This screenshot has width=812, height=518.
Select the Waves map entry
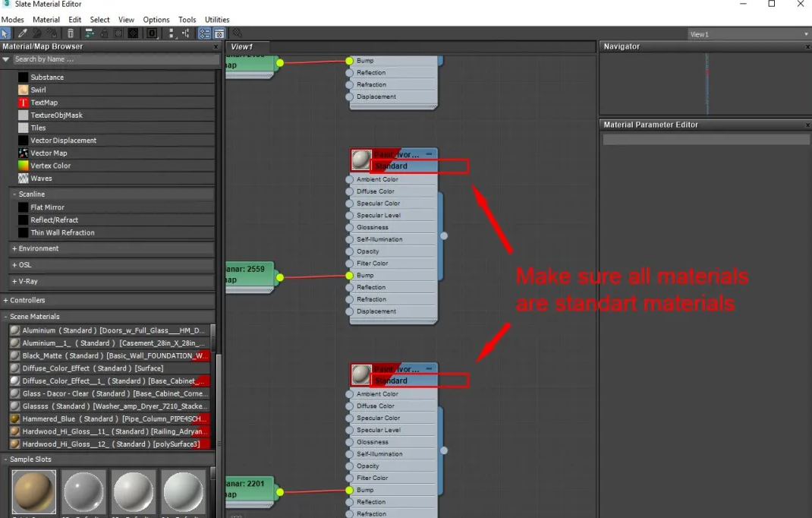[x=116, y=178]
